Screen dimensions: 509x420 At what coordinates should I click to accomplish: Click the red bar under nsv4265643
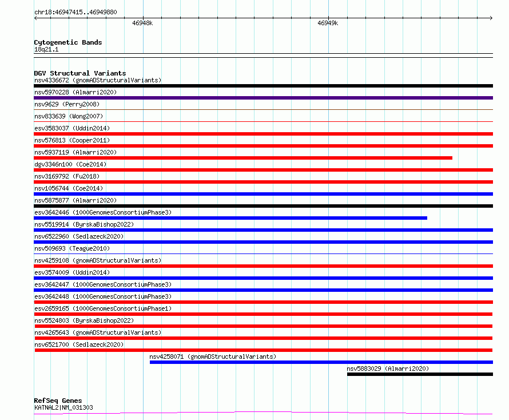click(x=264, y=338)
